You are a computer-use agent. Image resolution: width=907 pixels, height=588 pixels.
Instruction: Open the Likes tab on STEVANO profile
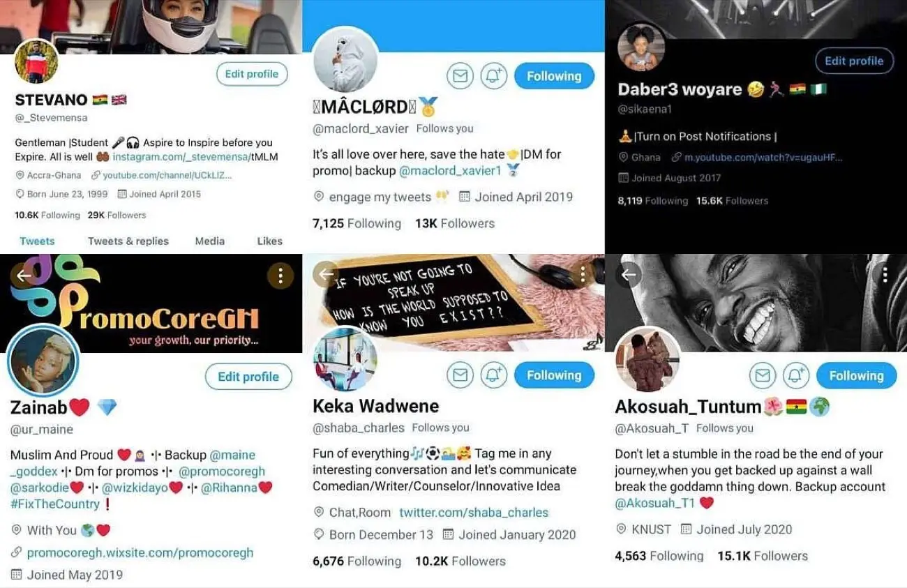coord(269,241)
